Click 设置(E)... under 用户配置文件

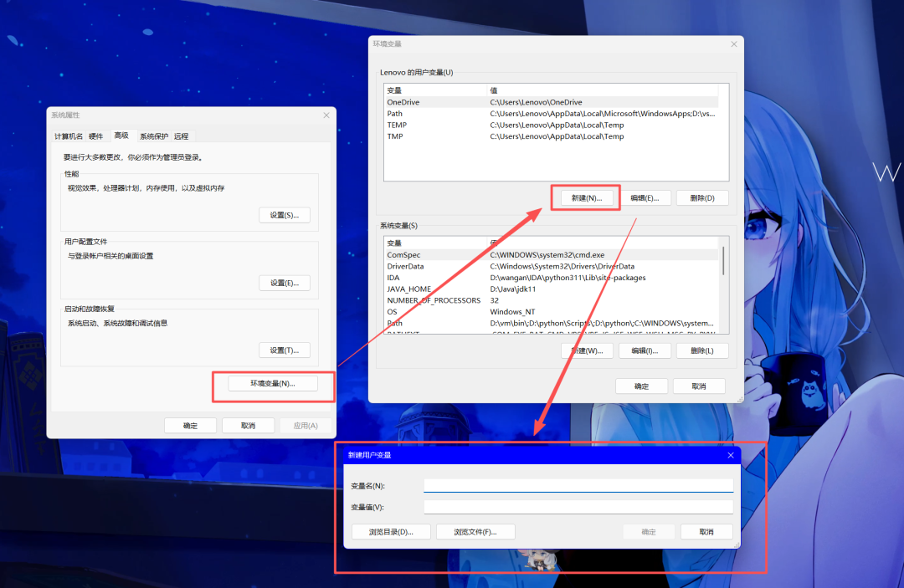point(285,283)
